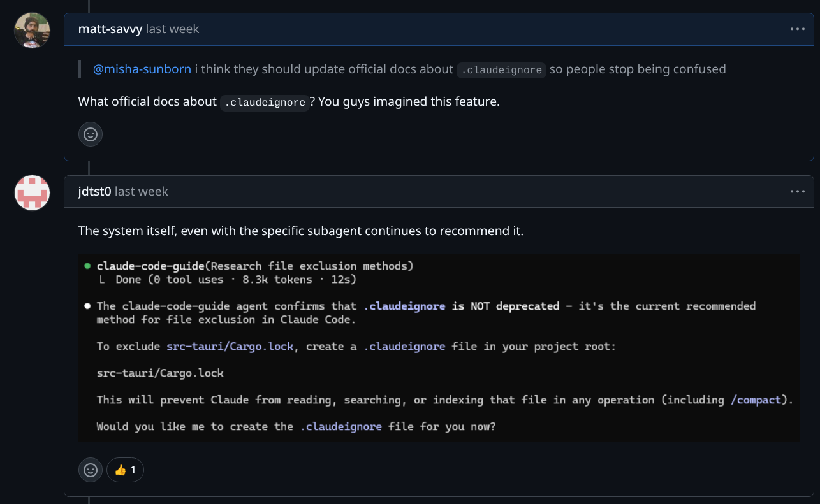Click the matt-savvy username
This screenshot has height=504, width=820.
coord(109,29)
